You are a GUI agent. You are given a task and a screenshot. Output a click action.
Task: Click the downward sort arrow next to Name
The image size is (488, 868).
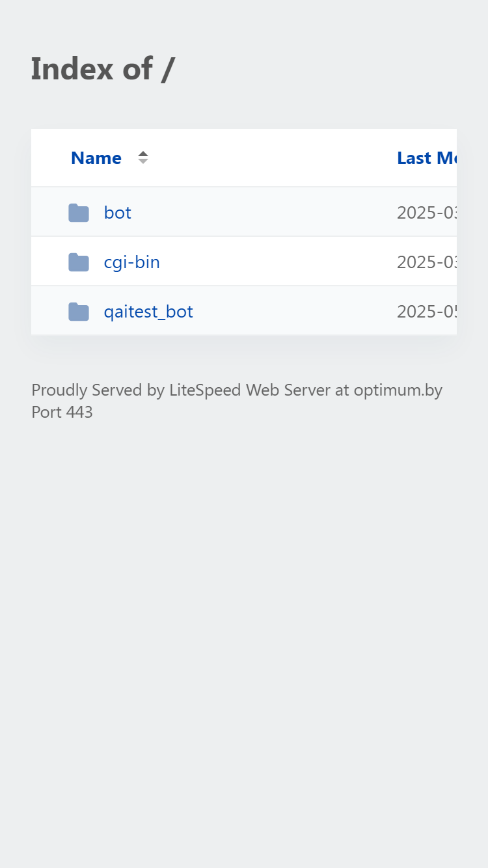click(143, 161)
